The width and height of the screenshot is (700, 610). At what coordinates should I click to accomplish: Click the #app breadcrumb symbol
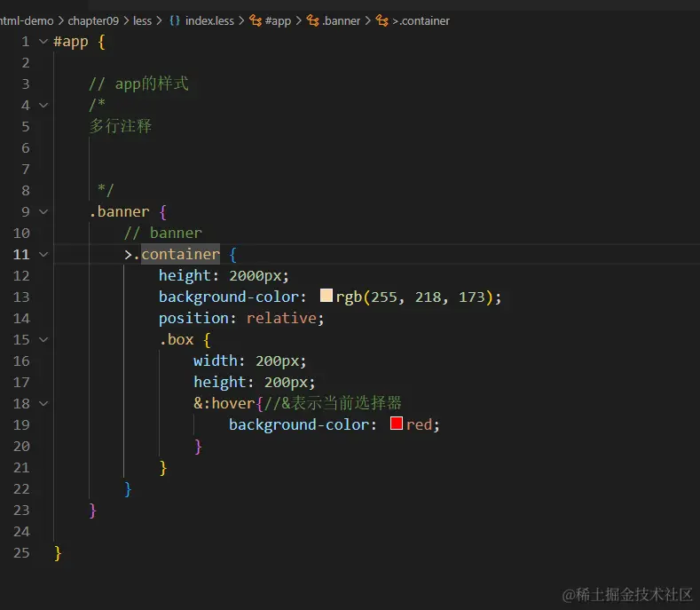(x=278, y=21)
